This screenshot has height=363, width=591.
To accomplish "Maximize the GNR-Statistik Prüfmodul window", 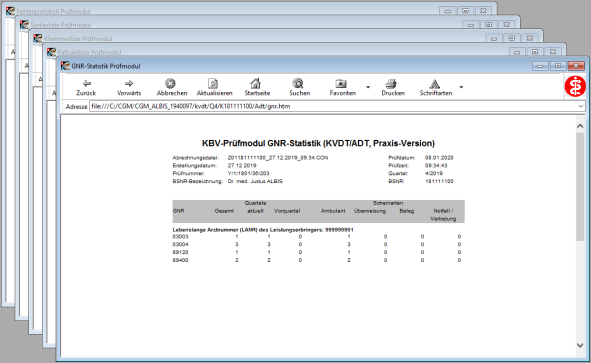I will pos(558,66).
